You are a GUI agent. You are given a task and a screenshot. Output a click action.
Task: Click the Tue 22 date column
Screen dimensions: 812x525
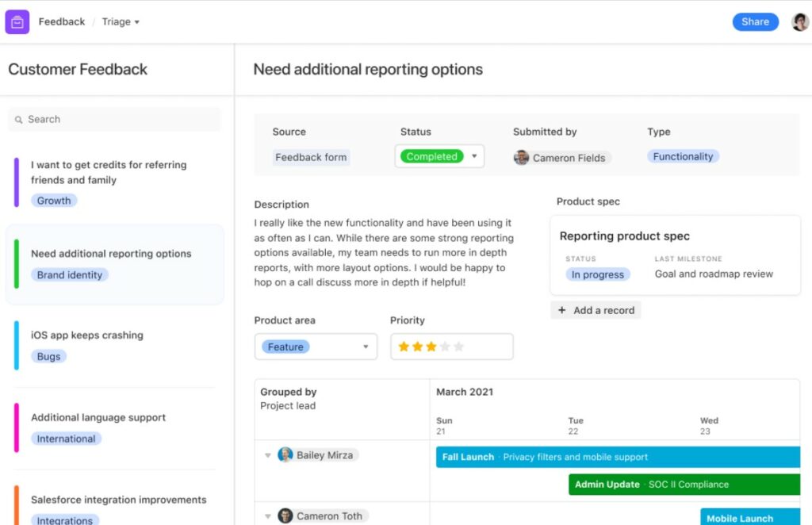(576, 426)
